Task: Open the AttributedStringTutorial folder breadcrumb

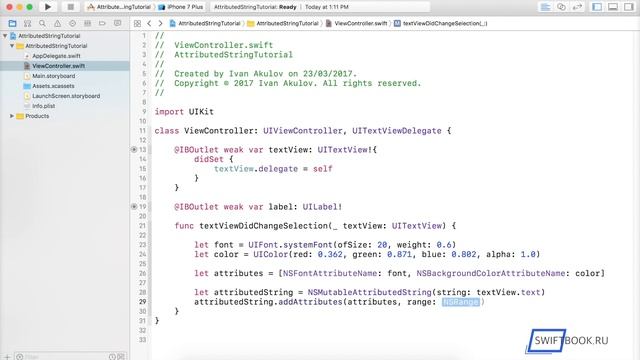Action: coord(283,23)
